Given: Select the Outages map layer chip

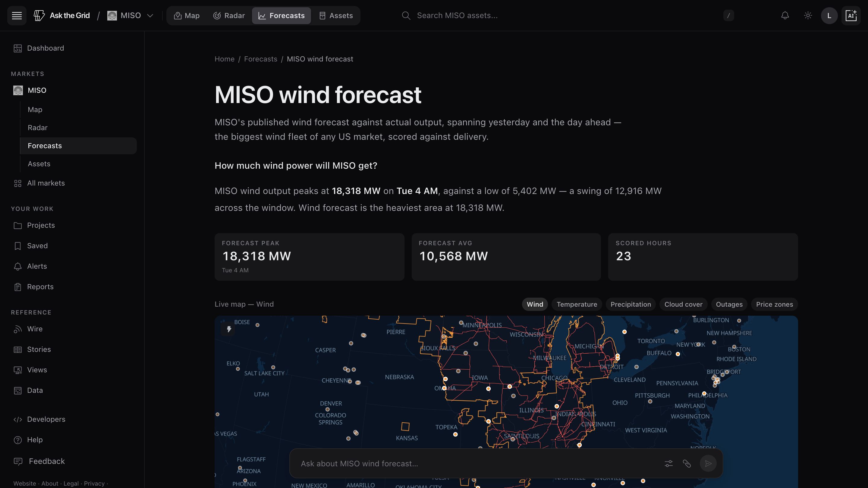Looking at the screenshot, I should pos(729,305).
